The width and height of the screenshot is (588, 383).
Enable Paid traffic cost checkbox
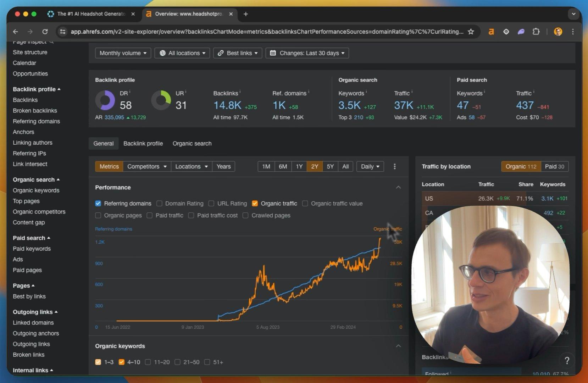191,215
